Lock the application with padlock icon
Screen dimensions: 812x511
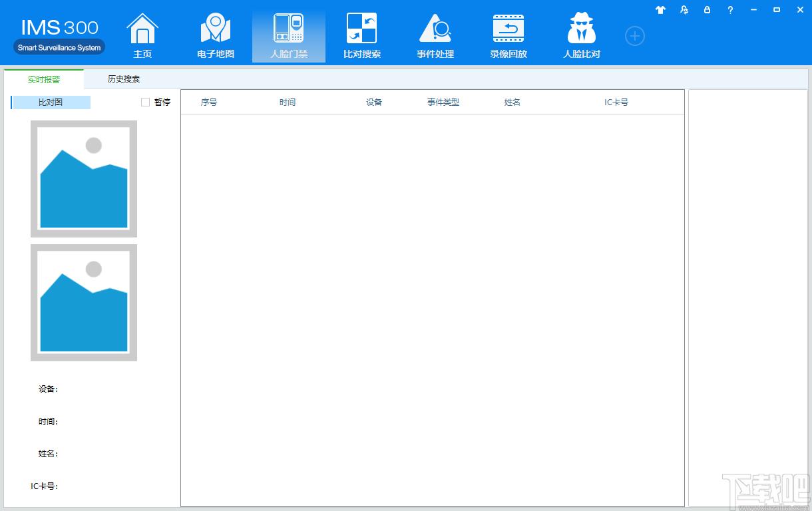point(707,10)
